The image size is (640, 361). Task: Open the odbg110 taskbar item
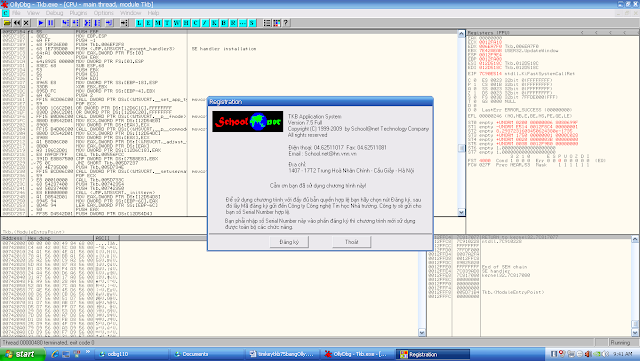[131, 354]
